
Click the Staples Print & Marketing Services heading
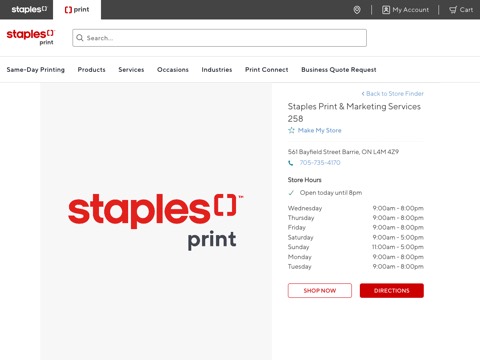click(x=354, y=113)
